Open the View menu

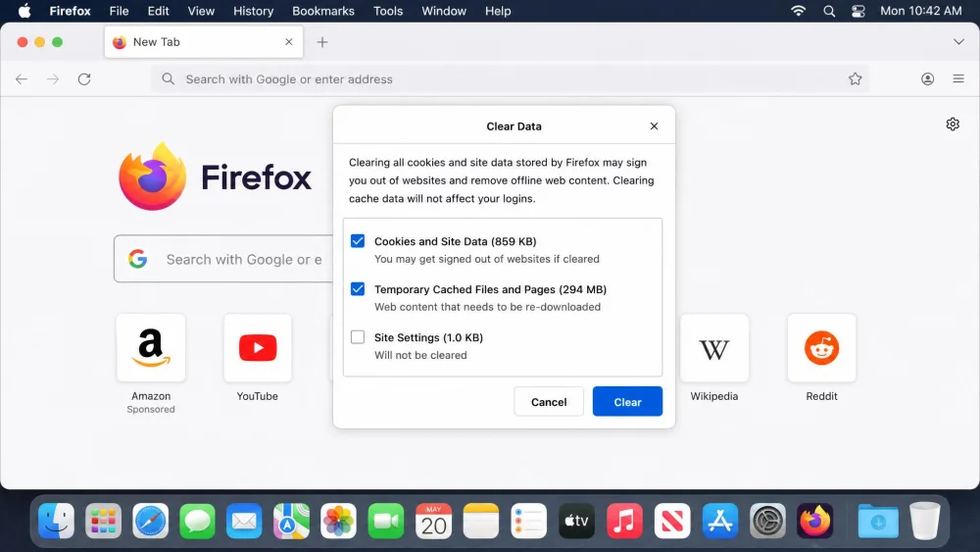[x=201, y=11]
